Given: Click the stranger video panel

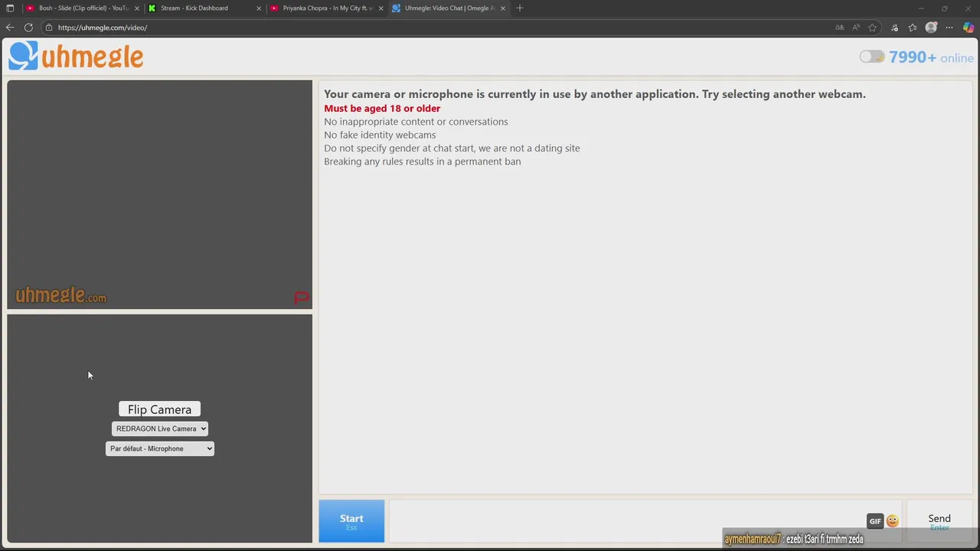Looking at the screenshot, I should (x=160, y=194).
